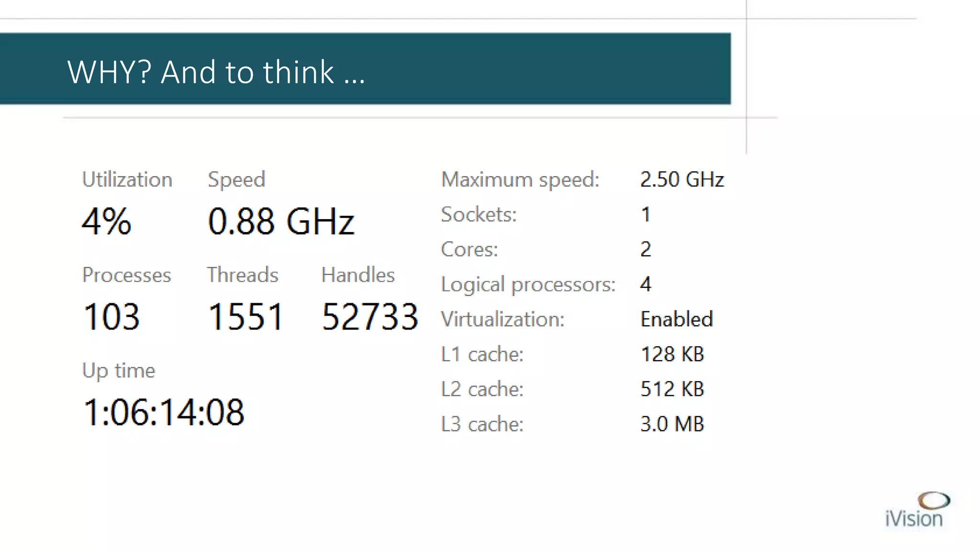Click the Cores value 2
The image size is (980, 551).
[646, 249]
